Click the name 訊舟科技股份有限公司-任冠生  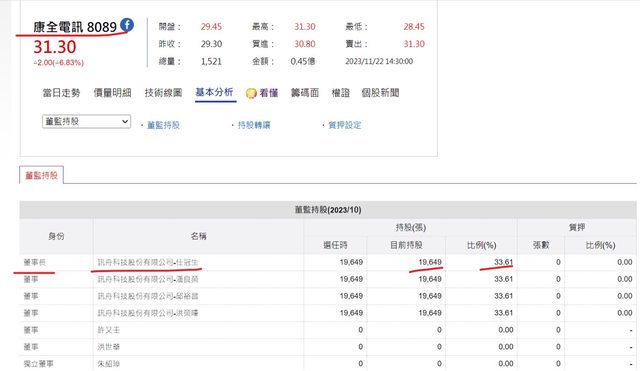148,262
